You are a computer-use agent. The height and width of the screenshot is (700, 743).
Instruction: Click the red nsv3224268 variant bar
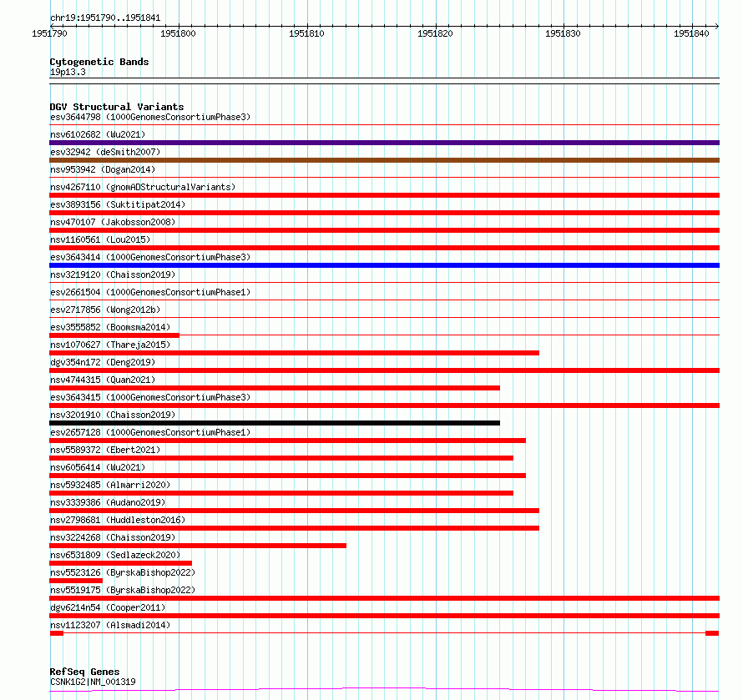[x=198, y=546]
